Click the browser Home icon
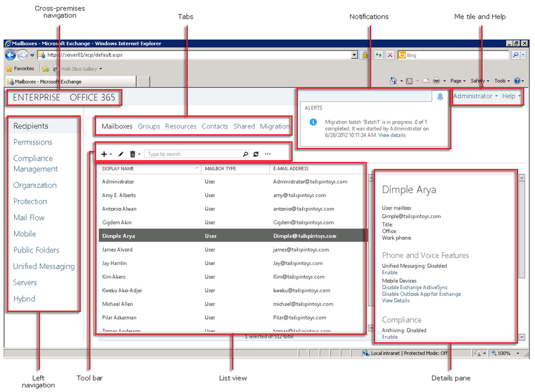The width and height of the screenshot is (535, 392). tap(393, 81)
